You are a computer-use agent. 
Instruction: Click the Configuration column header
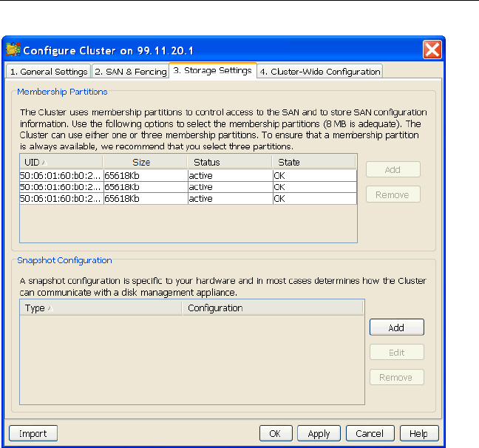point(272,308)
